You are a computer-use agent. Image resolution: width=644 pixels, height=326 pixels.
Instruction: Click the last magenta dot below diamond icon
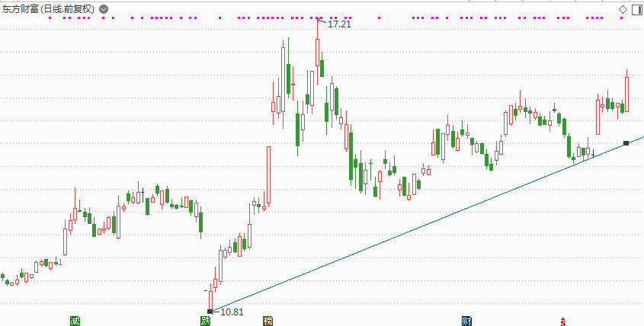(x=621, y=18)
